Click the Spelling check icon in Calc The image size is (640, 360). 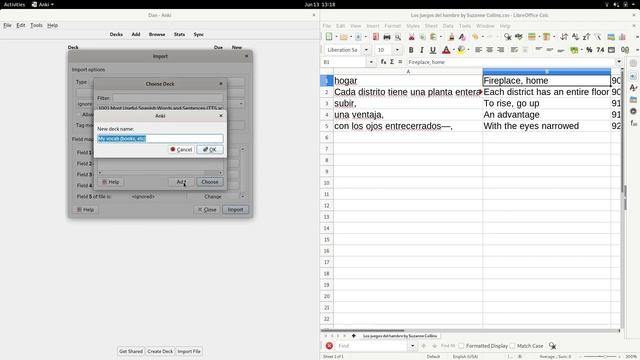click(519, 37)
